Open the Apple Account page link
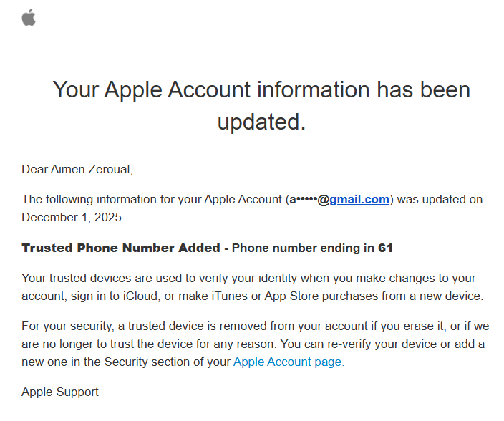This screenshot has height=421, width=504. pyautogui.click(x=289, y=362)
